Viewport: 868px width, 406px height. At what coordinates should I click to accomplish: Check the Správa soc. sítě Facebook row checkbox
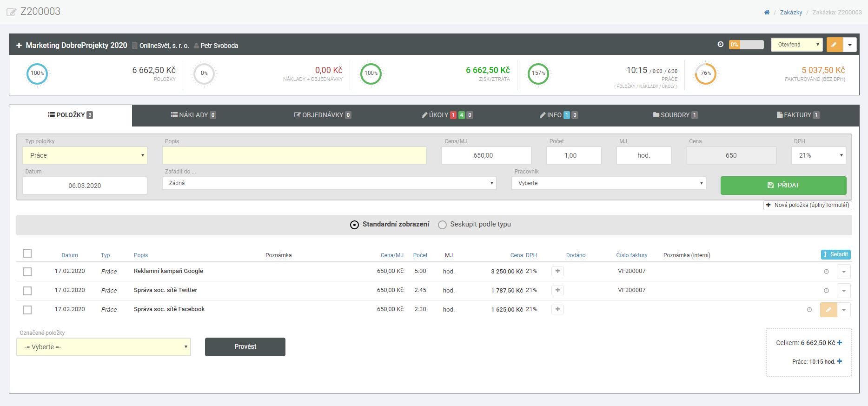27,310
